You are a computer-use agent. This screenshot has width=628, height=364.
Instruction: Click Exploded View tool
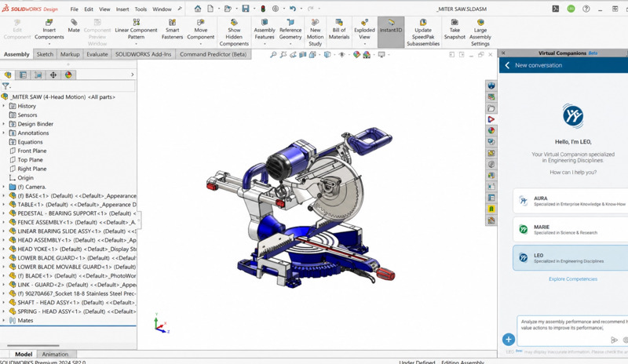tap(364, 29)
